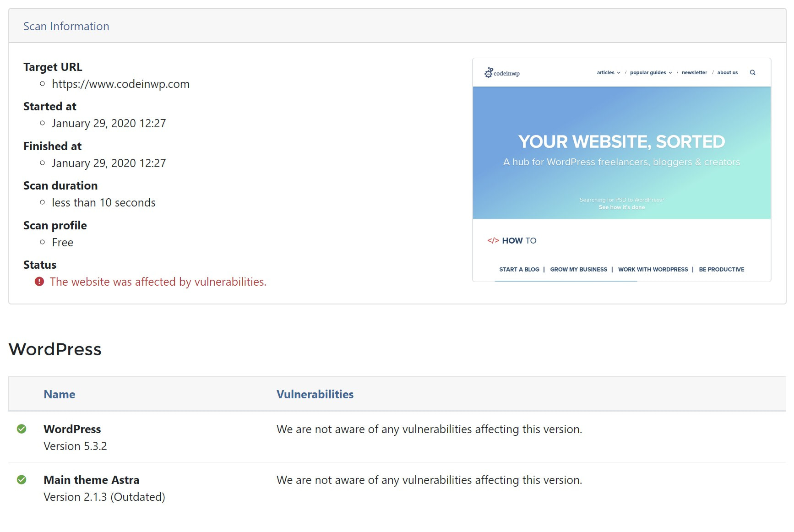794x532 pixels.
Task: Open the https://www.codeinwp.com target URL
Action: tap(121, 84)
